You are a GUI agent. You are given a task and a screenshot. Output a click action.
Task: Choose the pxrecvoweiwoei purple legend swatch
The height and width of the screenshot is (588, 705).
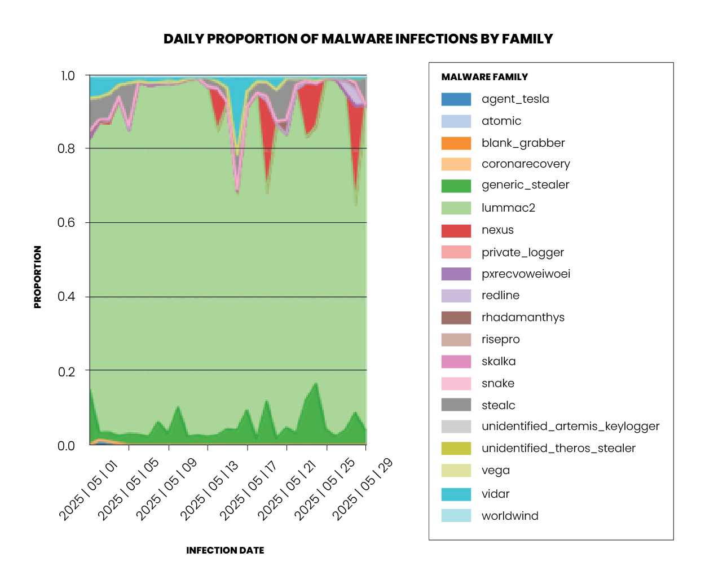tap(456, 274)
